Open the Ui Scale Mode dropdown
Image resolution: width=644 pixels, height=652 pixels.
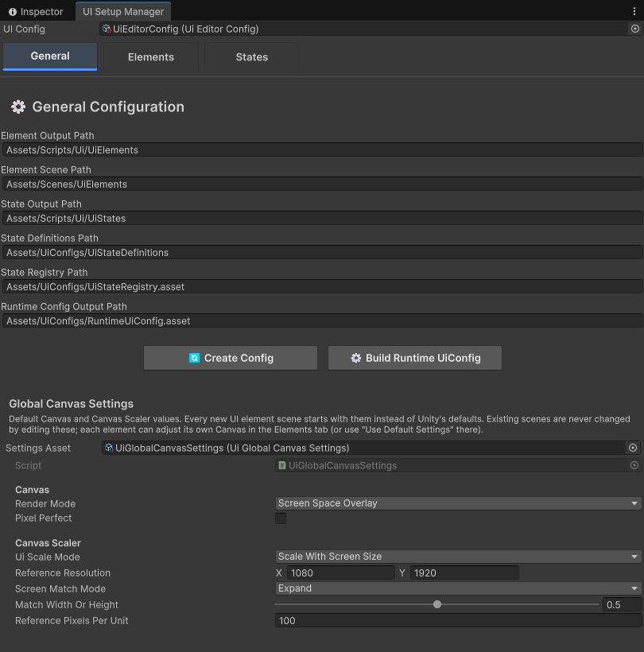pyautogui.click(x=458, y=557)
